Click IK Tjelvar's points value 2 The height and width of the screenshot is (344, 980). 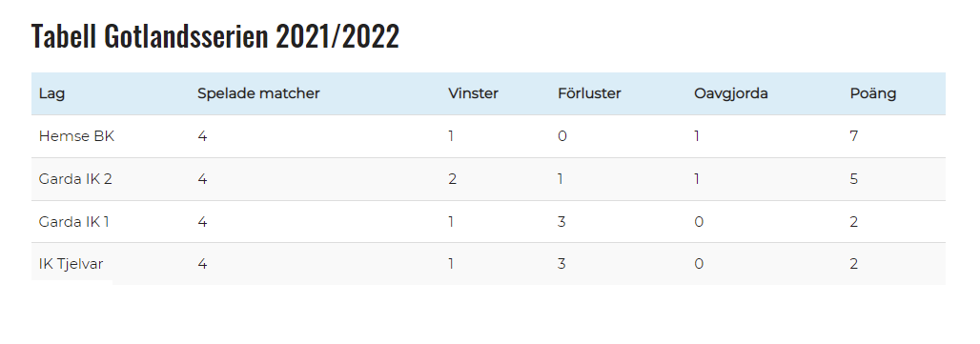point(854,264)
